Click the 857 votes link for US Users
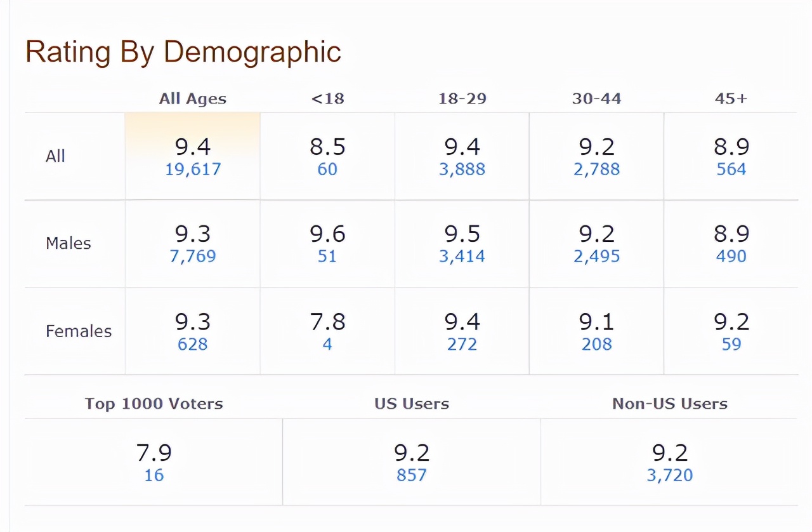The width and height of the screenshot is (812, 532). click(x=412, y=475)
